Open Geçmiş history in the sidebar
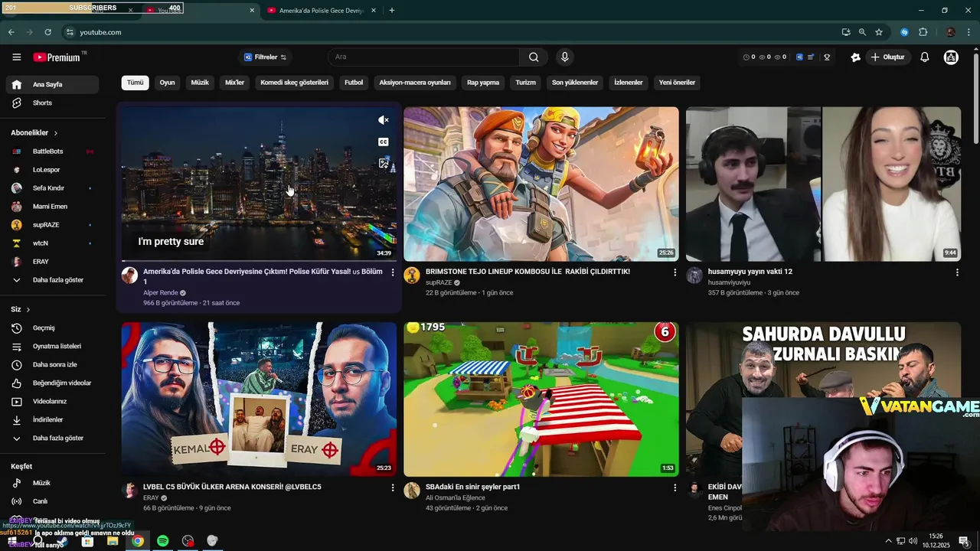Screen dimensions: 980x551 54,328
